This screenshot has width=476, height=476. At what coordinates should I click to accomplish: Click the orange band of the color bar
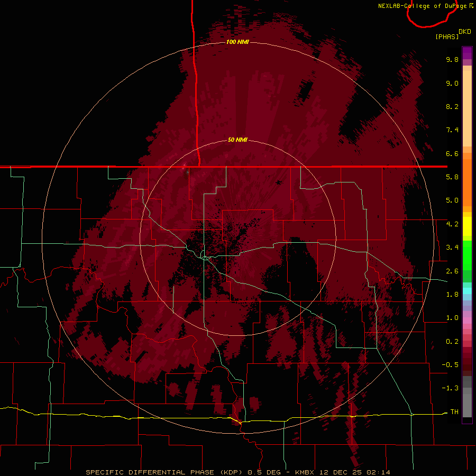pyautogui.click(x=467, y=182)
